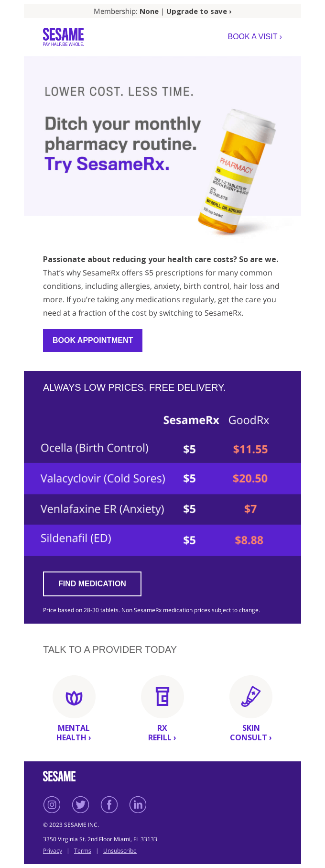Open the Skin Consult text link

coord(251,733)
